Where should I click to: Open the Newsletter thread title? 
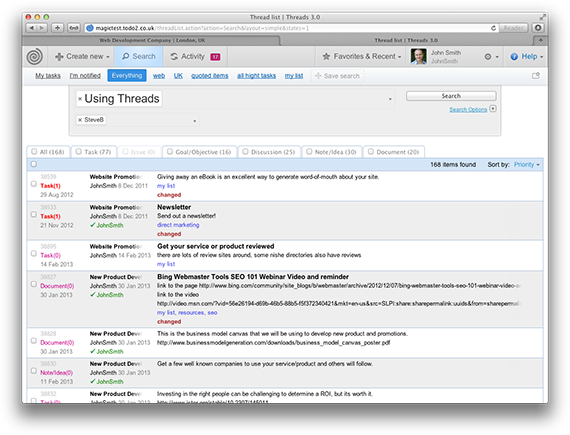(174, 207)
